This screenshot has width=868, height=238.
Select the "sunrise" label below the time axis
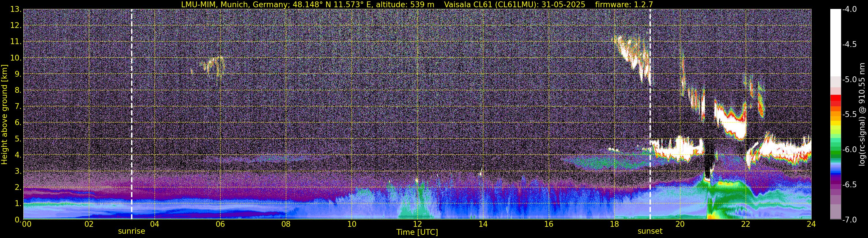coord(131,231)
